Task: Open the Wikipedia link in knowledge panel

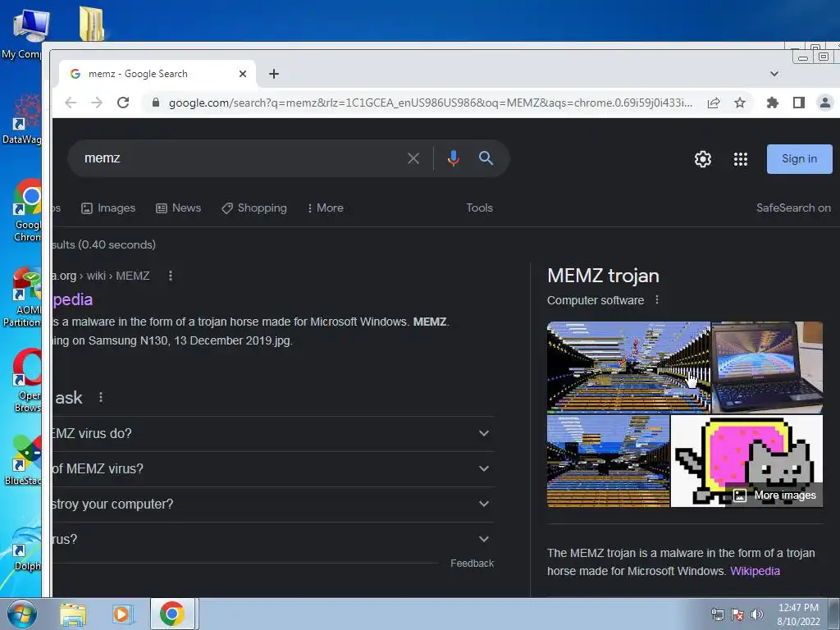Action: click(x=755, y=571)
